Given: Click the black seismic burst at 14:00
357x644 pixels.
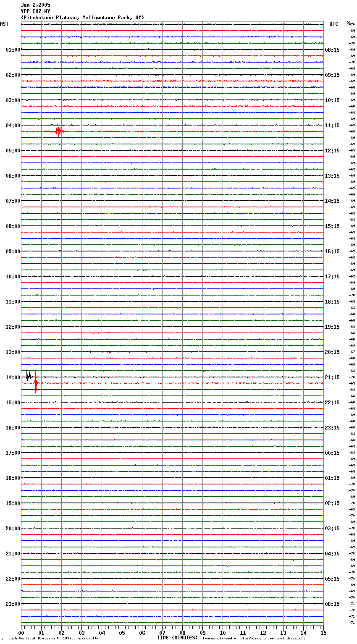Looking at the screenshot, I should (x=29, y=376).
